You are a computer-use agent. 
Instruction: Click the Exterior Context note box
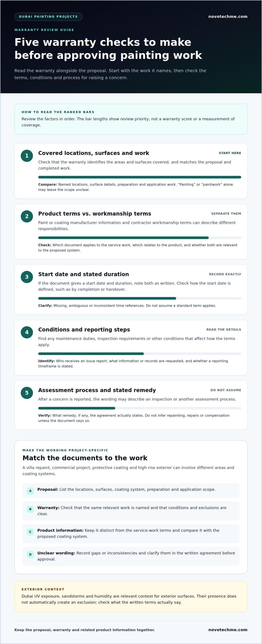pos(131,596)
